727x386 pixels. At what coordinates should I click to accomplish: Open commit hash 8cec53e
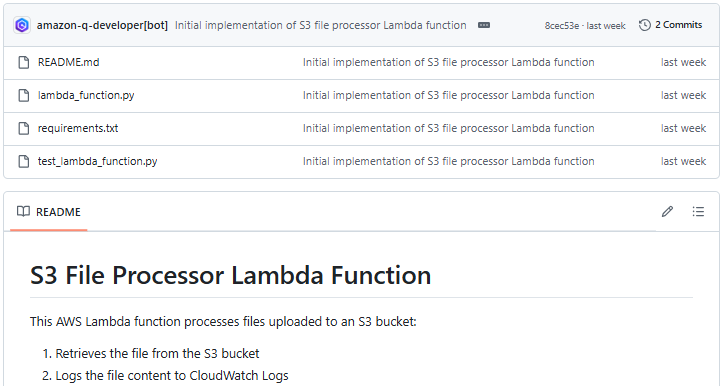coord(561,25)
